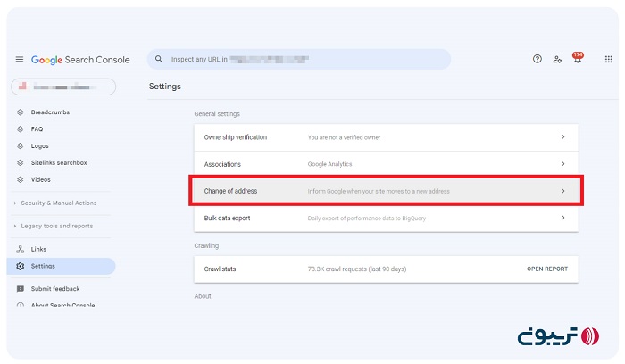Click the Links network icon
The width and height of the screenshot is (625, 364).
pyautogui.click(x=21, y=249)
